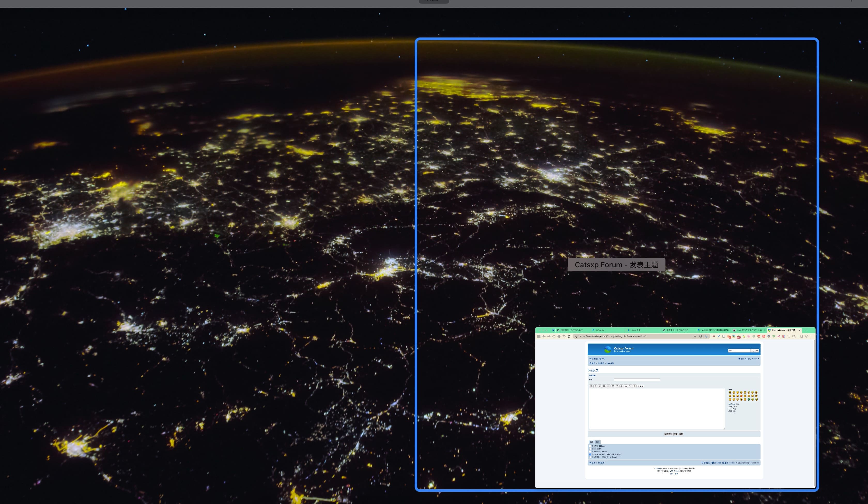Go to the browser home page icon
This screenshot has width=868, height=504.
coord(559,337)
